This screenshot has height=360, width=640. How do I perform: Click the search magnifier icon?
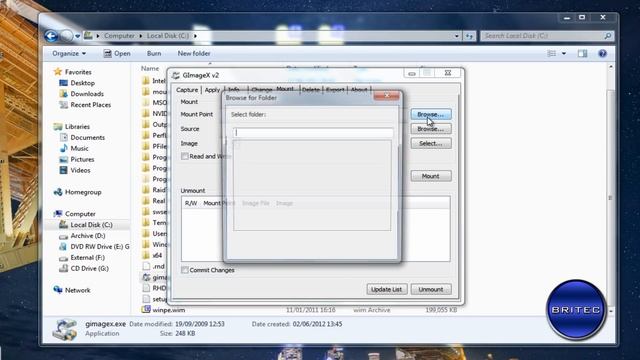pyautogui.click(x=607, y=36)
